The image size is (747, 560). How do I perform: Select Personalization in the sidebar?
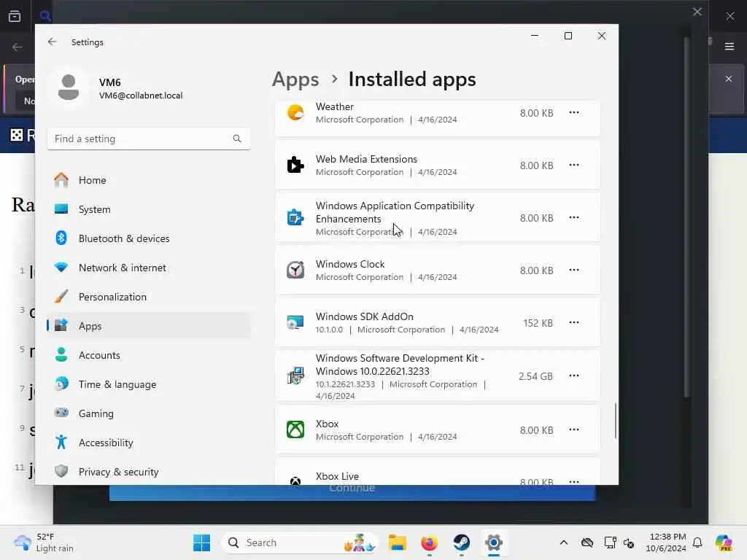[x=149, y=297]
